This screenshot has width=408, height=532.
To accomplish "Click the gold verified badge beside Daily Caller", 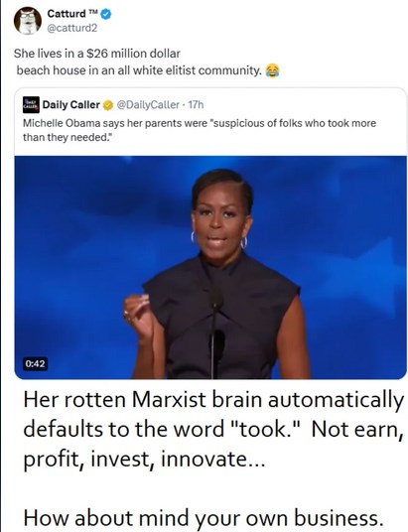I will click(x=108, y=105).
